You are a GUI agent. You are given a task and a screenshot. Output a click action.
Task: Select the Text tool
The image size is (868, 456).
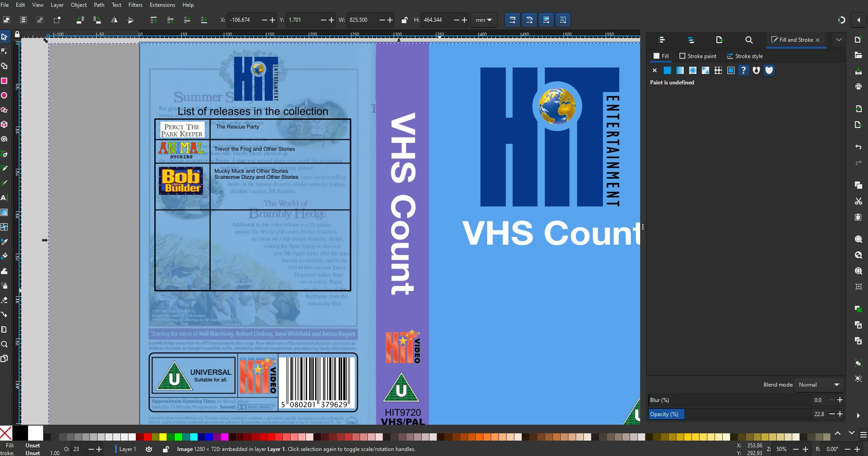coord(4,198)
